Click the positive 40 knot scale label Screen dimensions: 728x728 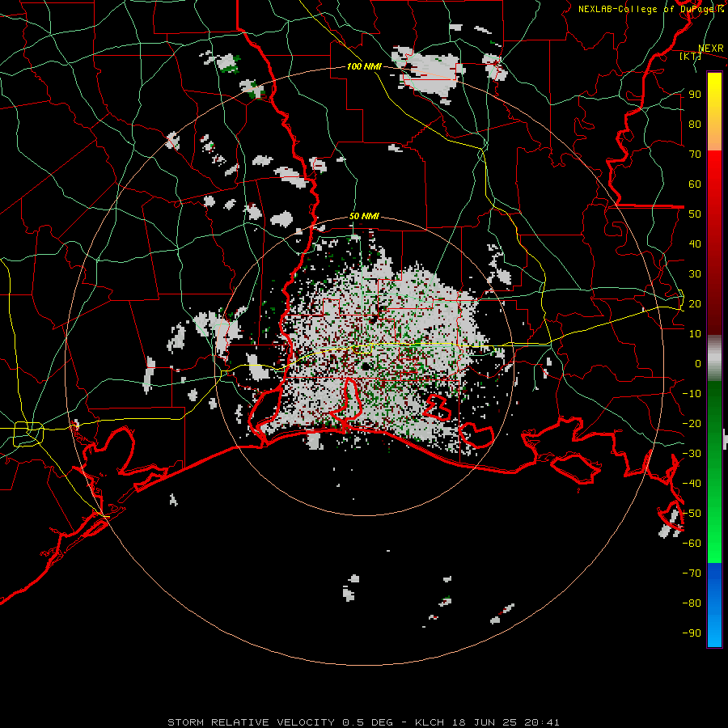(x=695, y=243)
